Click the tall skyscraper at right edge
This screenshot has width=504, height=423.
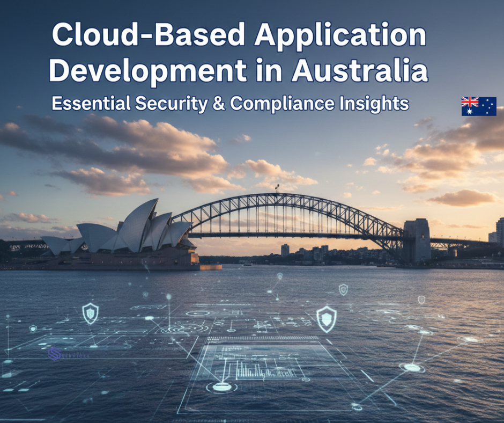click(x=500, y=232)
